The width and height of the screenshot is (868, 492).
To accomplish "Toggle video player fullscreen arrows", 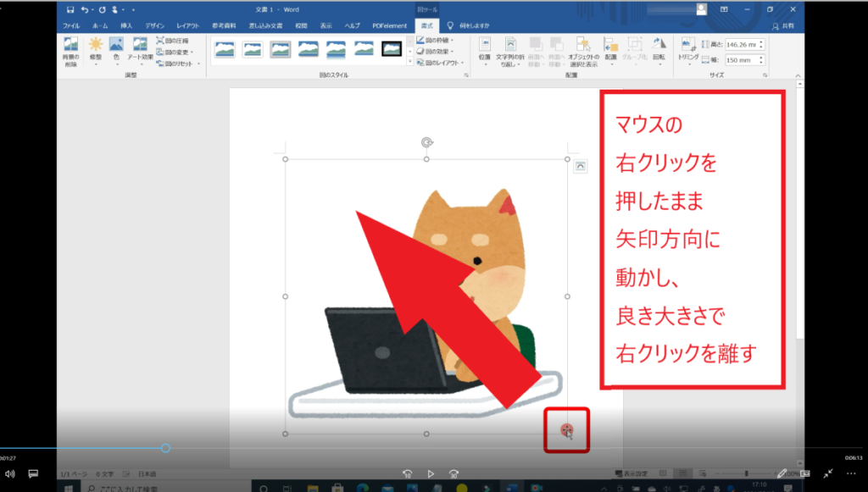I will click(x=828, y=473).
